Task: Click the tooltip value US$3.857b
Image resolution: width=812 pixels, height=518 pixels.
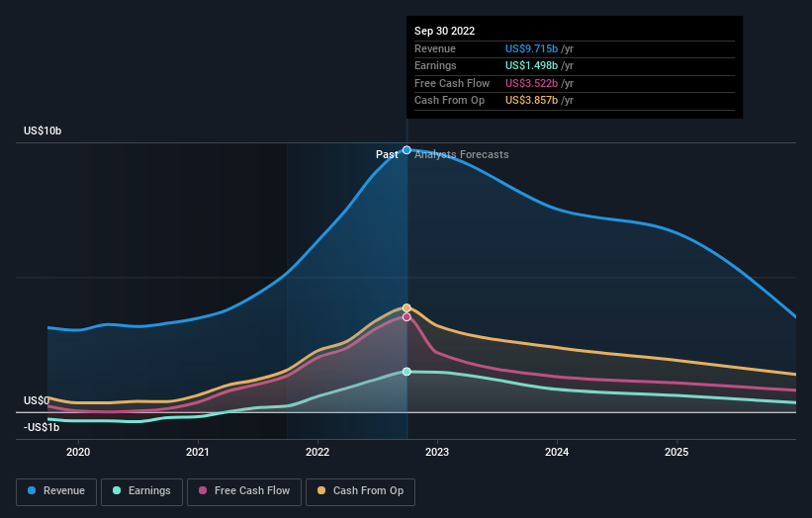Action: pos(531,101)
